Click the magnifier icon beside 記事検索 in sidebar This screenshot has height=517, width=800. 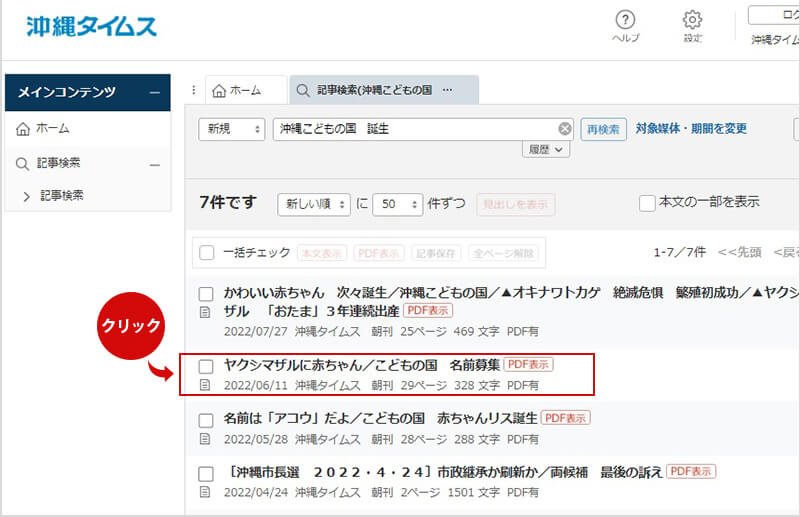[x=23, y=163]
